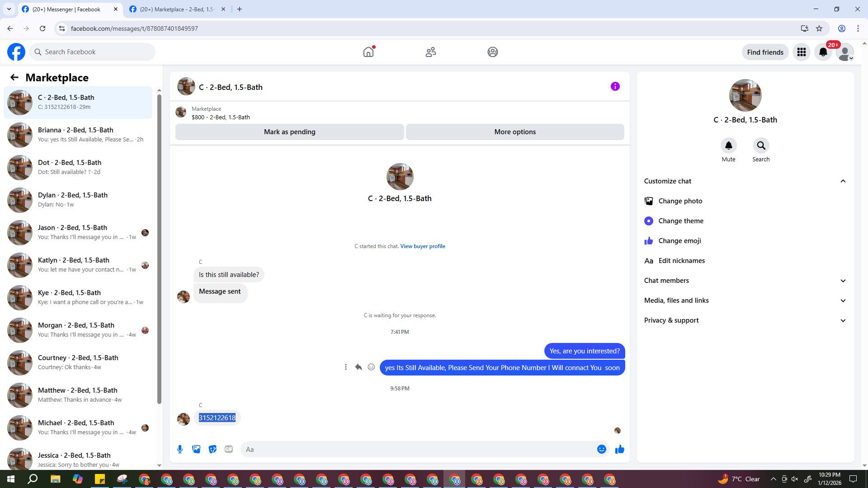Expand the Chat members section
The image size is (868, 488).
click(x=843, y=281)
